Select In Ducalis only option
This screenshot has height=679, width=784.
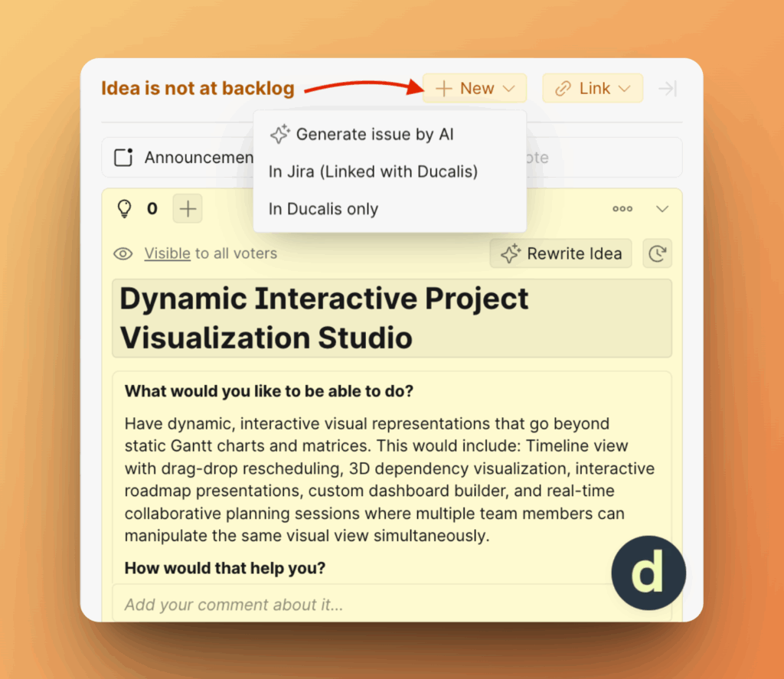tap(323, 209)
